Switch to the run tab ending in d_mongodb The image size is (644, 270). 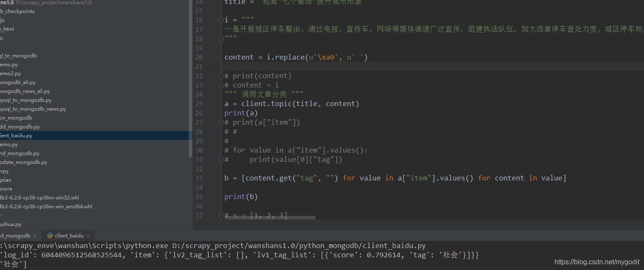click(x=15, y=236)
